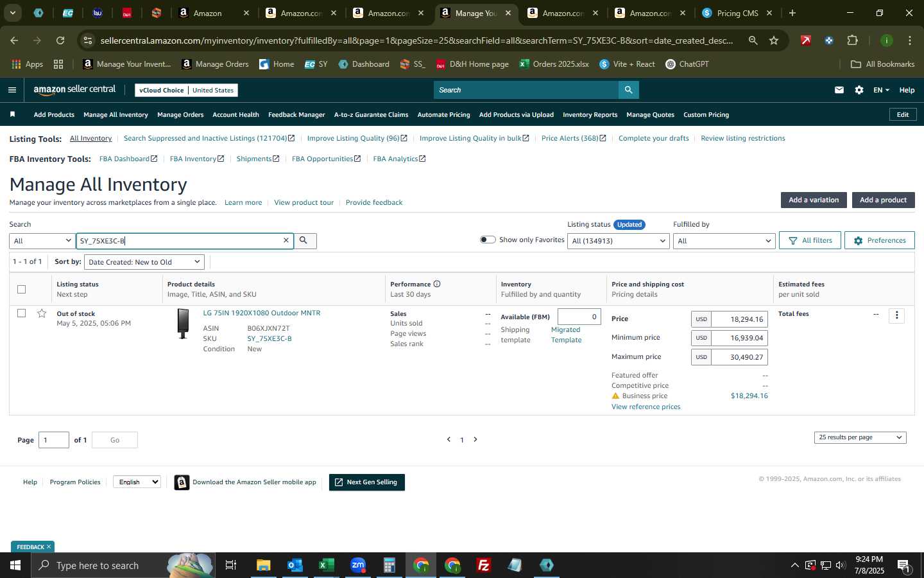Open the Chrome extensions puzzle icon

click(x=852, y=40)
